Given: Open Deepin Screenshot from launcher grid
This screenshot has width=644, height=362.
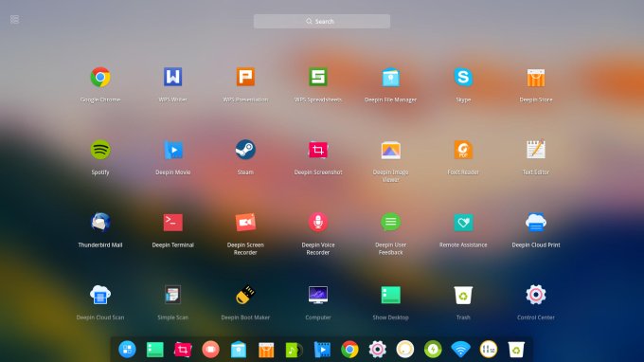Looking at the screenshot, I should pos(318,150).
